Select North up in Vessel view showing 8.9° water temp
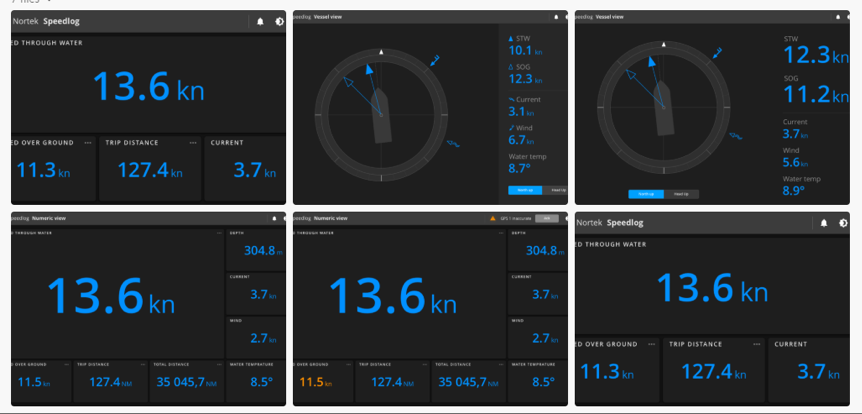Image resolution: width=862 pixels, height=414 pixels. (646, 194)
